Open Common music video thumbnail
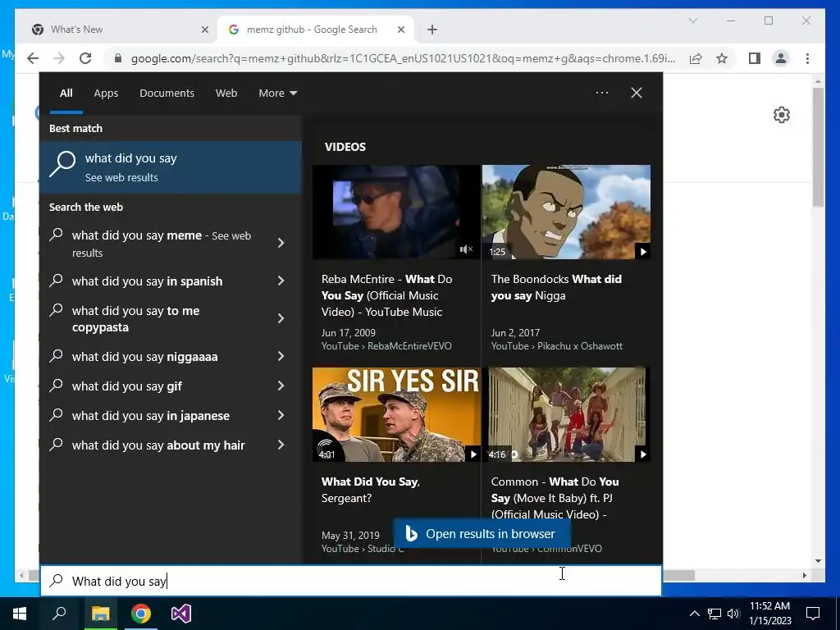Screen dimensions: 840x630 click(566, 414)
